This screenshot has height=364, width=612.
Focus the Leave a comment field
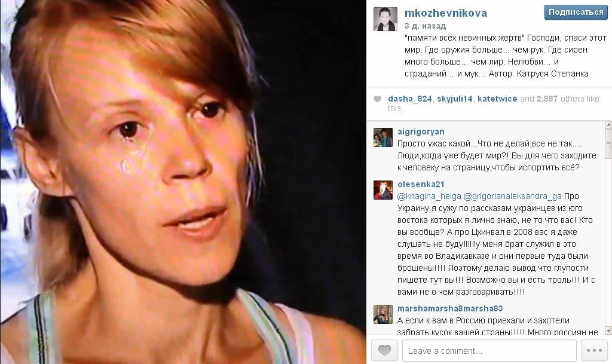[x=489, y=350]
